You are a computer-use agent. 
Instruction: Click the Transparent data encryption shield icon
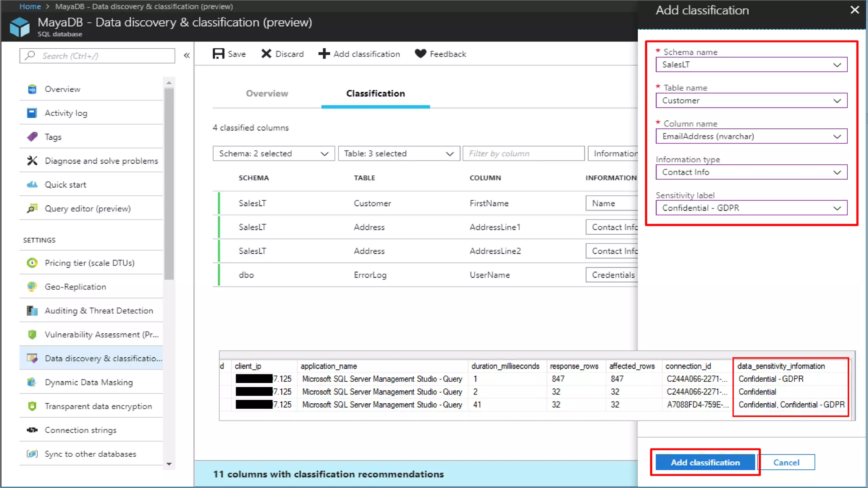pos(32,406)
